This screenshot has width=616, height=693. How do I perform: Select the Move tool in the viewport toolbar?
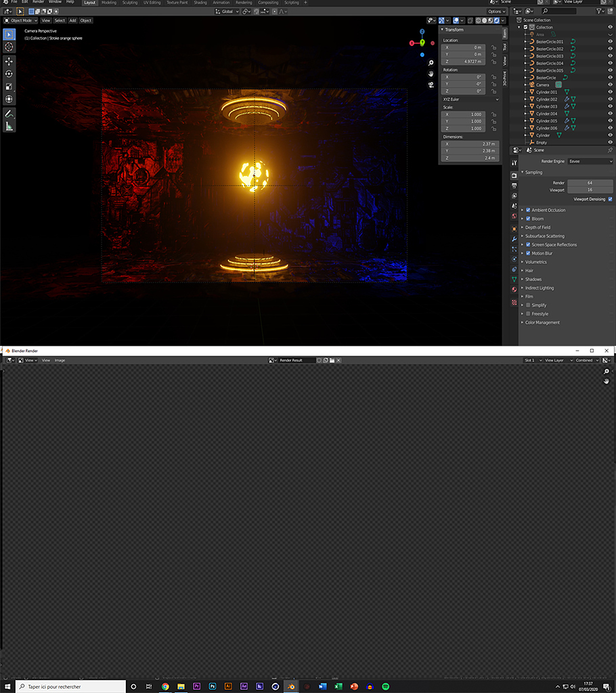(x=9, y=61)
